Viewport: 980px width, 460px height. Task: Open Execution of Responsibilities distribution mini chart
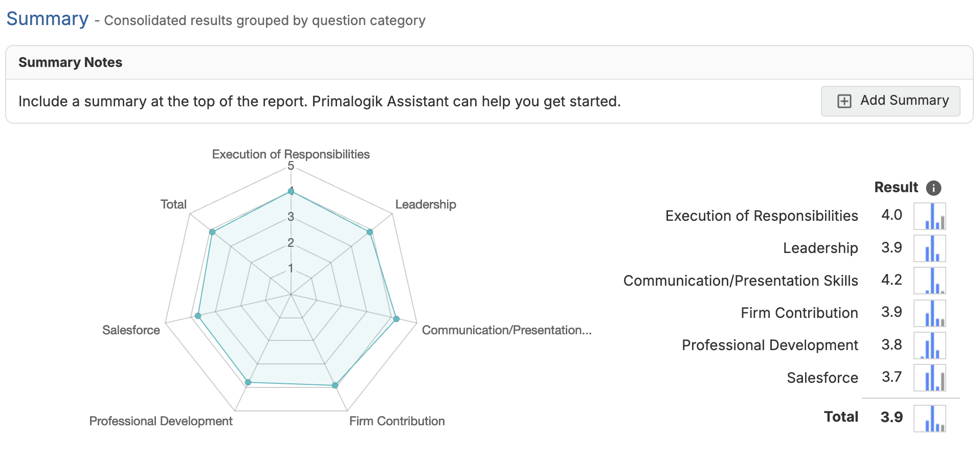[929, 216]
